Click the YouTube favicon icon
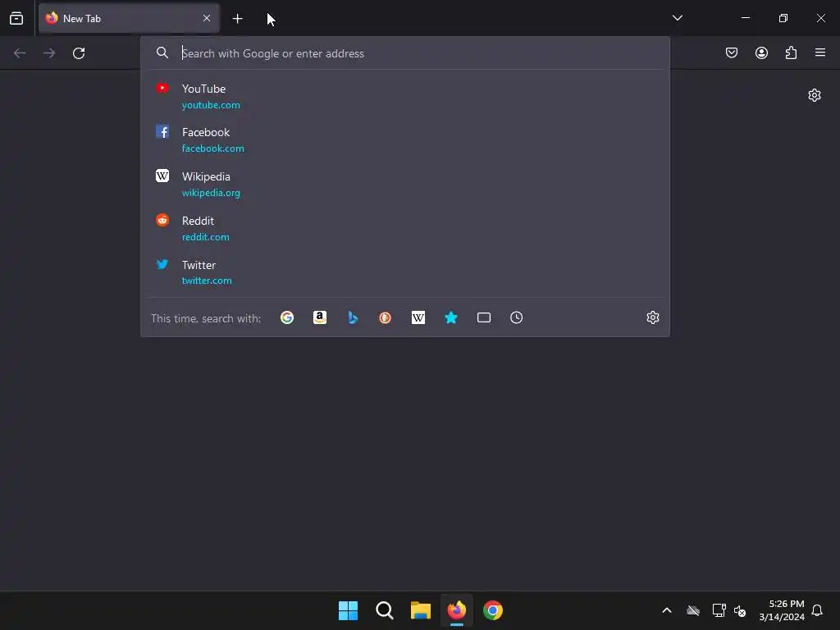The width and height of the screenshot is (840, 630). 162,88
